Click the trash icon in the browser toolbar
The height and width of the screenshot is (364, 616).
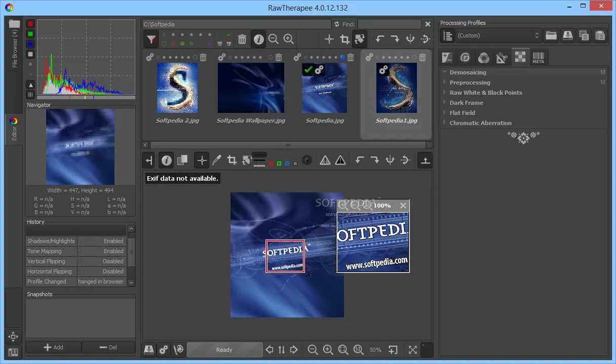242,39
